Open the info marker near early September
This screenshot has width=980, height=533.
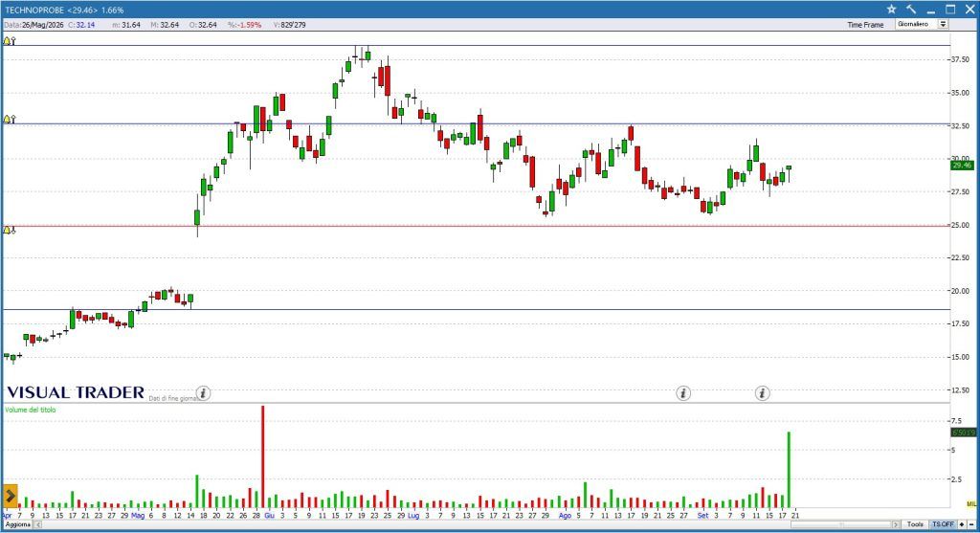click(x=683, y=393)
